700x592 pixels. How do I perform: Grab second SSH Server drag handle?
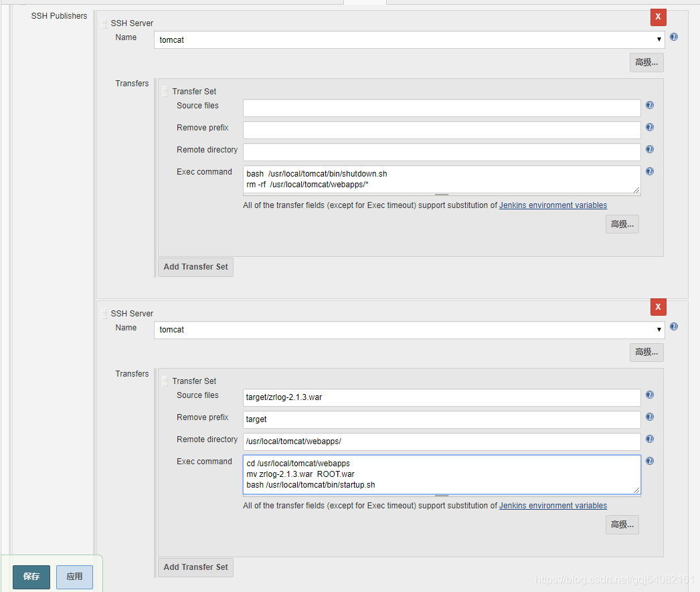(104, 313)
